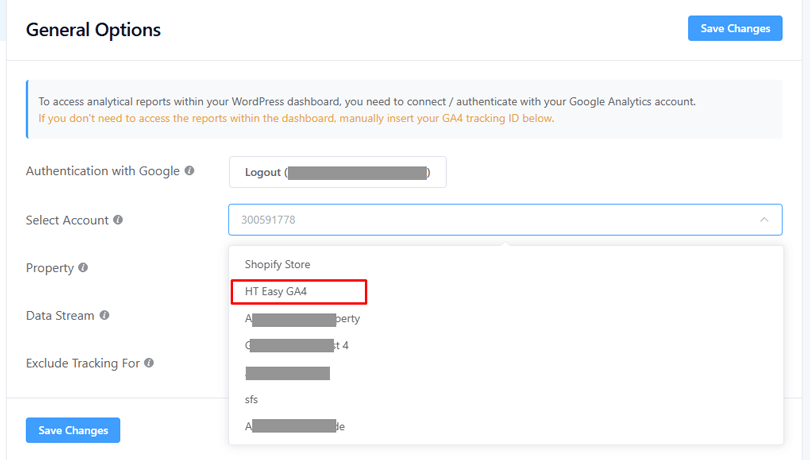
Task: Click the Select Account label
Action: tap(67, 220)
